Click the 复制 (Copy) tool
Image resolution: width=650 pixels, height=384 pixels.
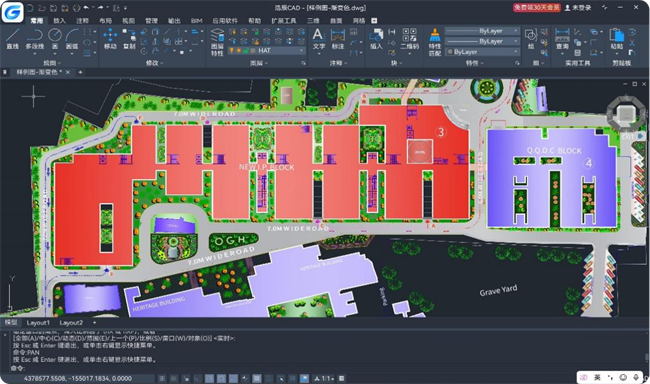coord(129,39)
